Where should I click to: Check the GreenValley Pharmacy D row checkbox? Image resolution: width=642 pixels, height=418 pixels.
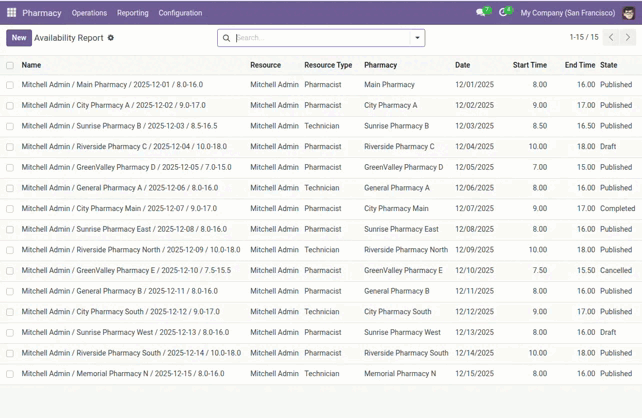10,167
